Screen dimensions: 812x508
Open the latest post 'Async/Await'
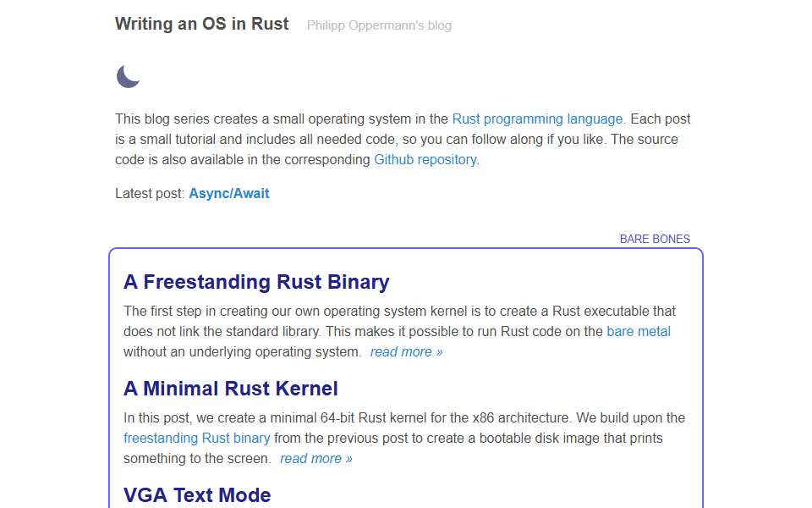tap(229, 193)
